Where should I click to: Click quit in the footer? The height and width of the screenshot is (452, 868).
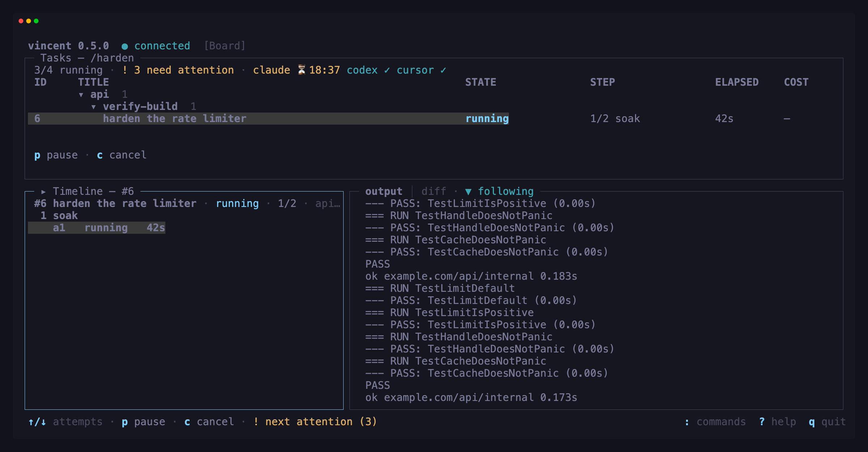point(827,422)
